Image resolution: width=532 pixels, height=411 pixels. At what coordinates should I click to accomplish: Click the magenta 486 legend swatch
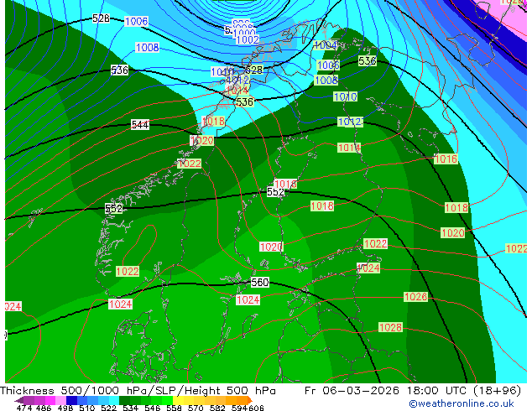[x=50, y=400]
